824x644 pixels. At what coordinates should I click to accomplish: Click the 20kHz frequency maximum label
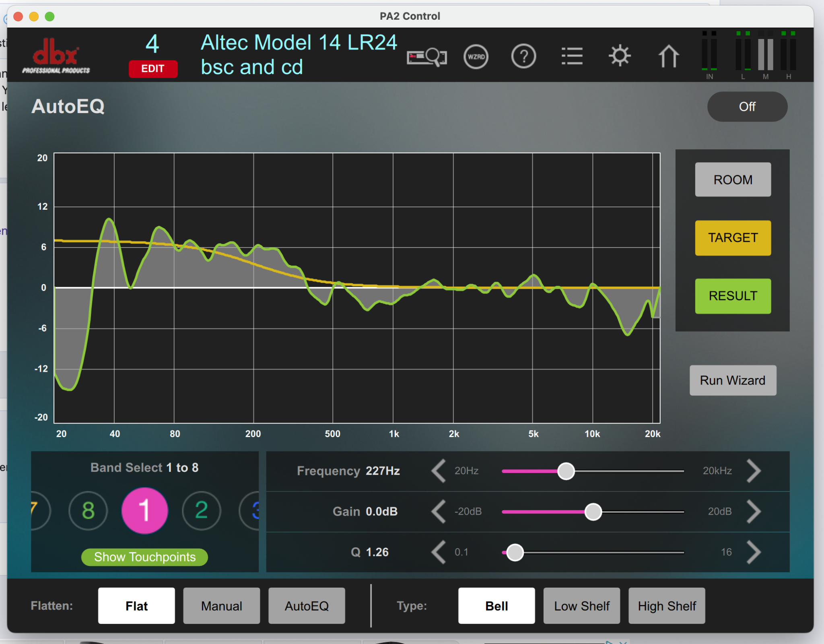[x=717, y=471]
